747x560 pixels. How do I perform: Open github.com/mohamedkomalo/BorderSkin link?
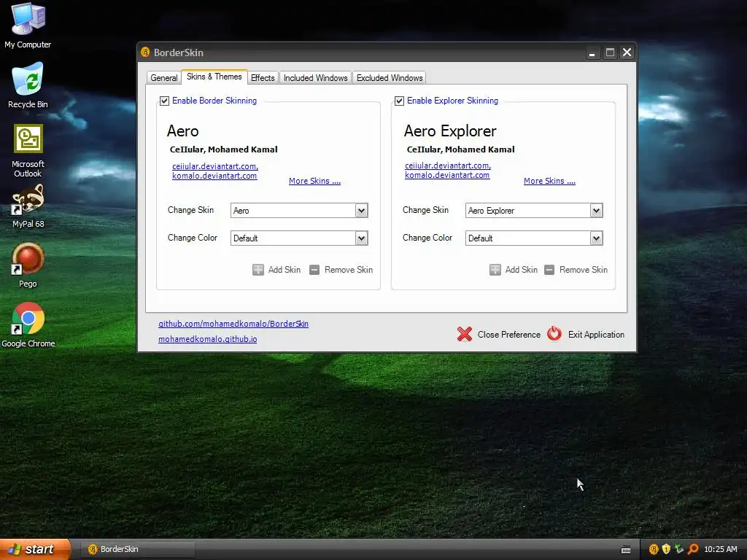(233, 324)
